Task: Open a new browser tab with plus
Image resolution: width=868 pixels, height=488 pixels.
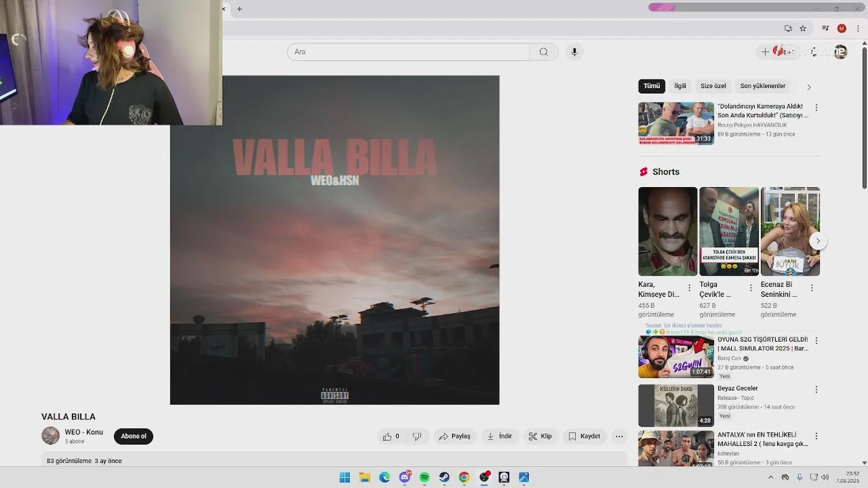Action: click(x=239, y=9)
